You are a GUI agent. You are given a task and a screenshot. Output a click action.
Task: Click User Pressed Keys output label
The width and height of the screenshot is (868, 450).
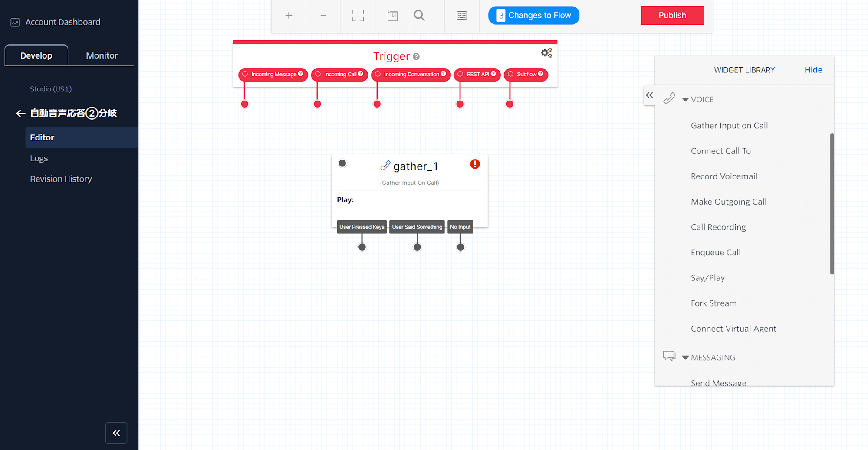click(362, 227)
